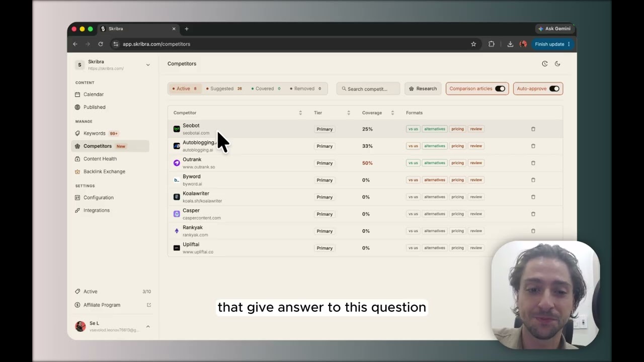The width and height of the screenshot is (644, 362).
Task: Click the Upliftai logo icon
Action: pos(177,248)
